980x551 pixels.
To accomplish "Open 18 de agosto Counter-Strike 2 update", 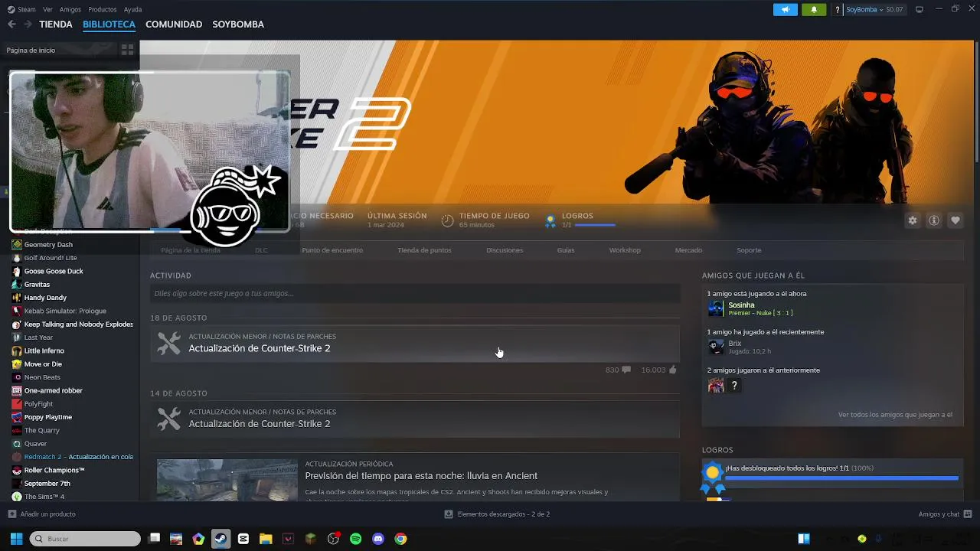I will click(415, 343).
